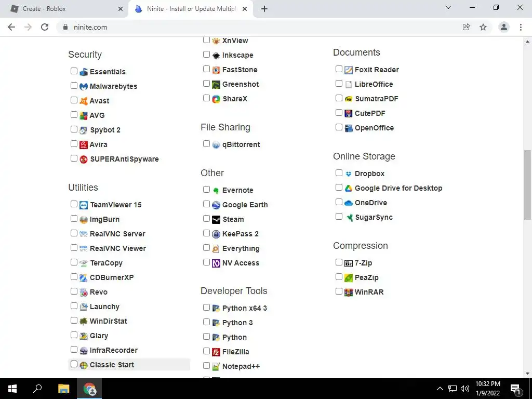Click the Steam icon
Image resolution: width=532 pixels, height=399 pixels.
pos(216,220)
